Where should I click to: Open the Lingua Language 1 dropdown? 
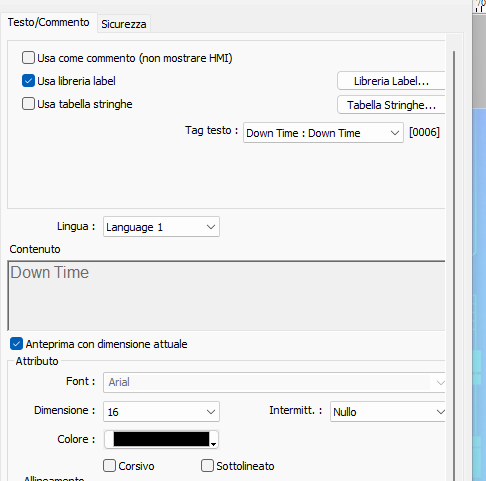pyautogui.click(x=161, y=227)
